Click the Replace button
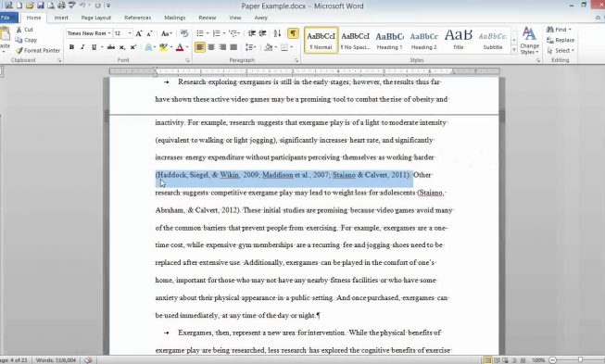The height and width of the screenshot is (364, 605). [x=561, y=40]
